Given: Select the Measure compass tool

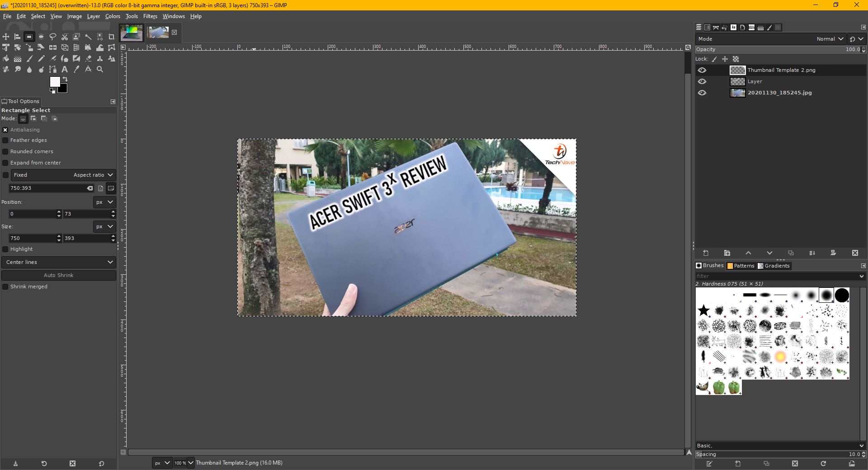Looking at the screenshot, I should (88, 69).
